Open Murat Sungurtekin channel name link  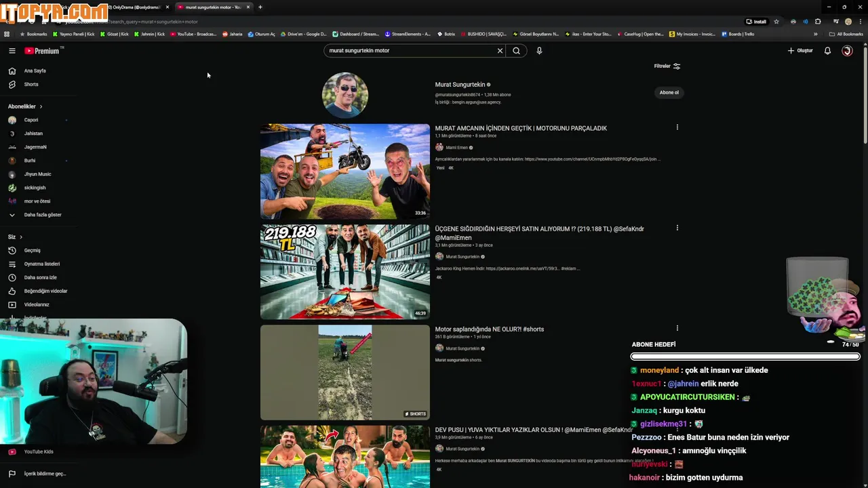coord(459,85)
